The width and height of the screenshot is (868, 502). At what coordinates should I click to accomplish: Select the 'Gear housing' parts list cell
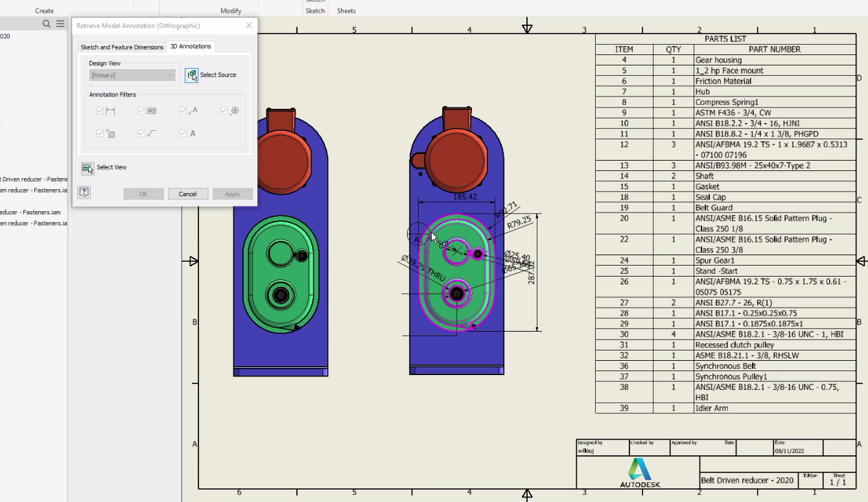[x=775, y=60]
